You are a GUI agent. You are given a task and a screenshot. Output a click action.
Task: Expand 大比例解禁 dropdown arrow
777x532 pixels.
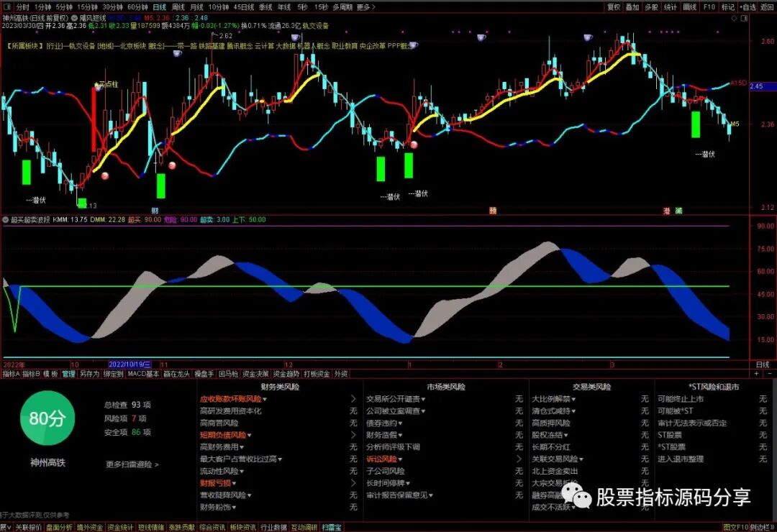(x=573, y=399)
